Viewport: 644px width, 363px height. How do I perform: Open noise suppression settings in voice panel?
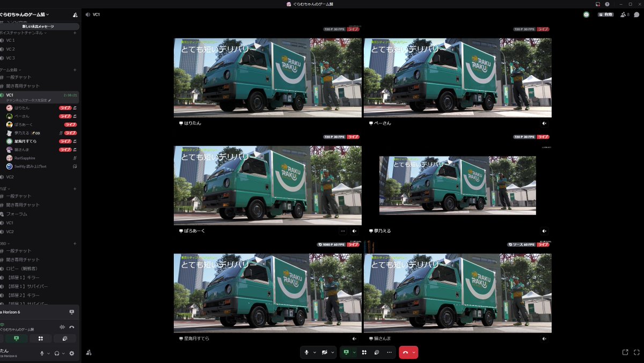click(x=62, y=327)
